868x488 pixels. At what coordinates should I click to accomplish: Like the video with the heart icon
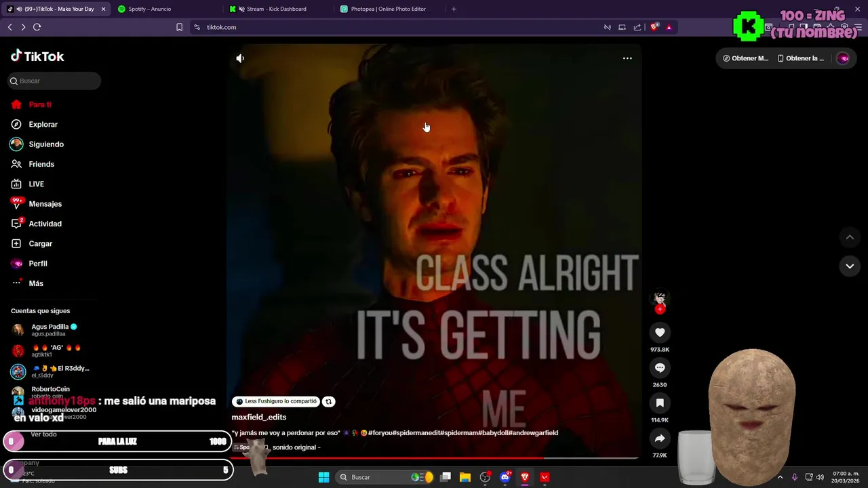pyautogui.click(x=660, y=332)
